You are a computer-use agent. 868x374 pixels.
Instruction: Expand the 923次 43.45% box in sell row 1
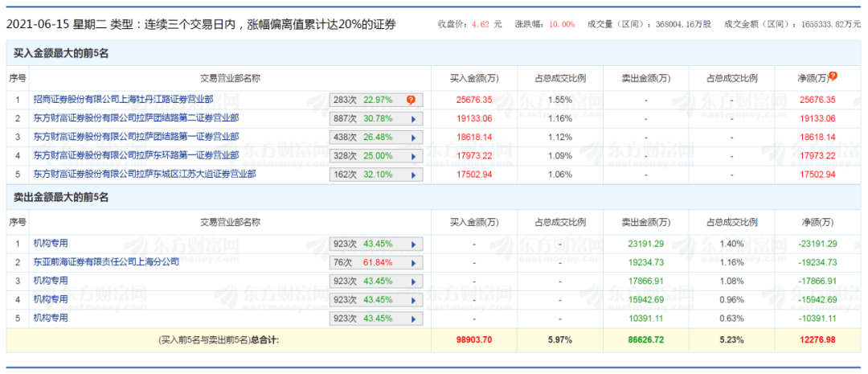pos(375,244)
